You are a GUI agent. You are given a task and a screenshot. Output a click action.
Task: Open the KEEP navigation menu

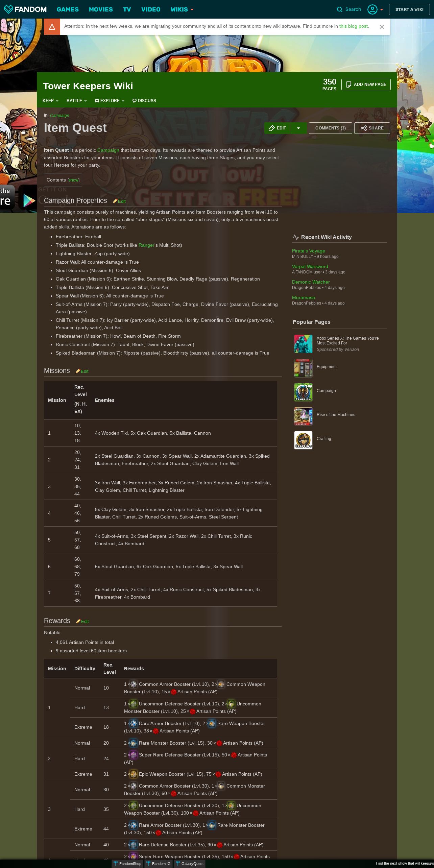pyautogui.click(x=50, y=101)
